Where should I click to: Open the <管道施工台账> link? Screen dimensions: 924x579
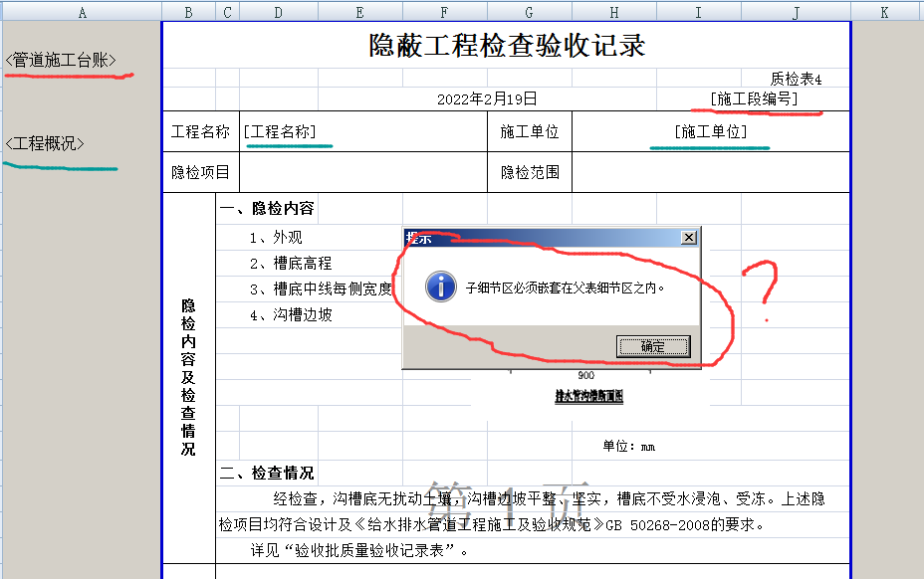click(x=61, y=61)
